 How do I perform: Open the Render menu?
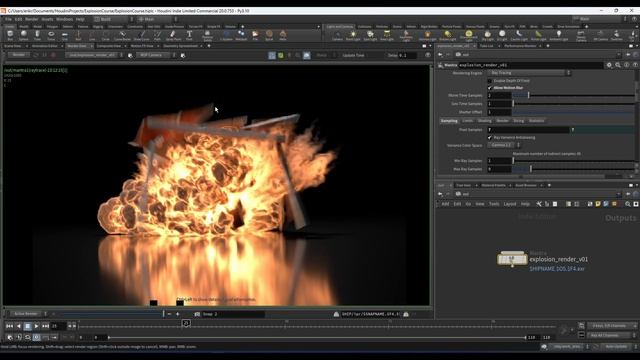(32, 19)
